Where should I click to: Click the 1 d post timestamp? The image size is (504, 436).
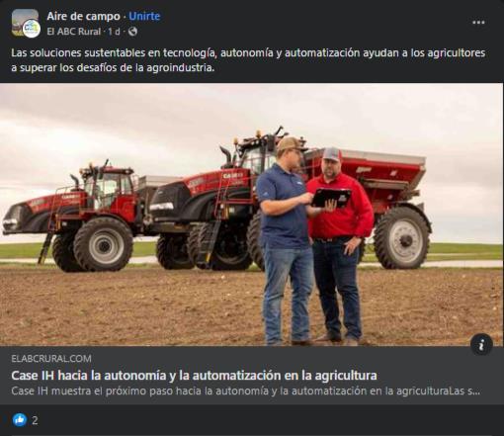[114, 32]
